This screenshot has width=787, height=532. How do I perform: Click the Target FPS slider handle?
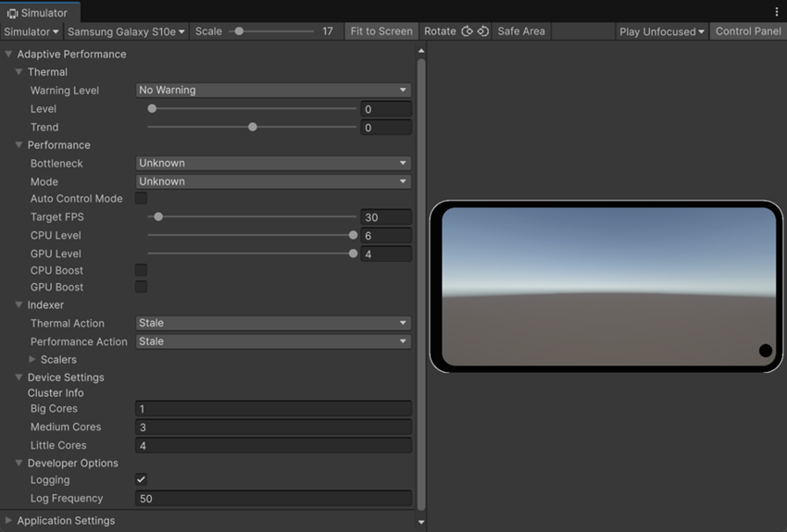click(158, 217)
